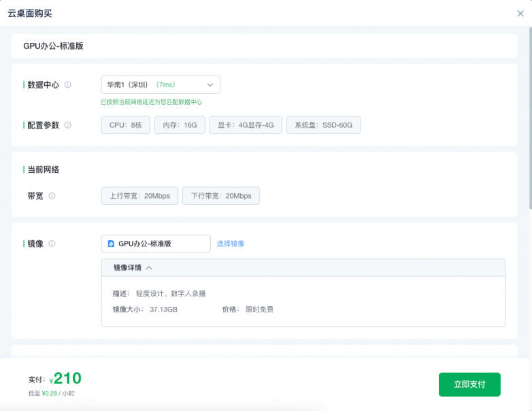Image resolution: width=532 pixels, height=411 pixels.
Task: Click the ¥210 total price amount
Action: coord(67,378)
